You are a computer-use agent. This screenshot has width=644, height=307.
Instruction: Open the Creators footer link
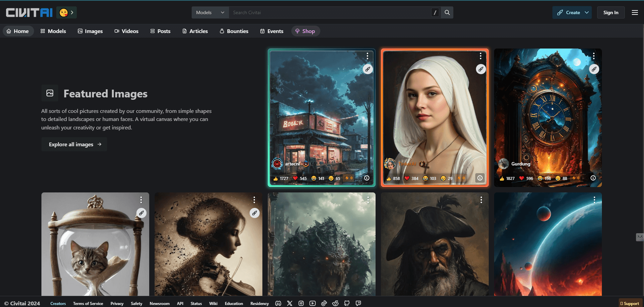coord(58,304)
